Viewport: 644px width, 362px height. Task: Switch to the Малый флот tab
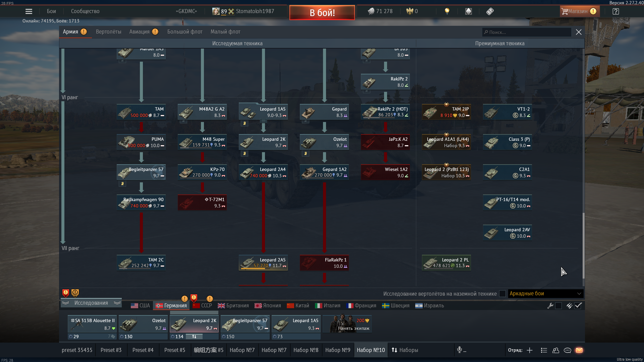[225, 32]
